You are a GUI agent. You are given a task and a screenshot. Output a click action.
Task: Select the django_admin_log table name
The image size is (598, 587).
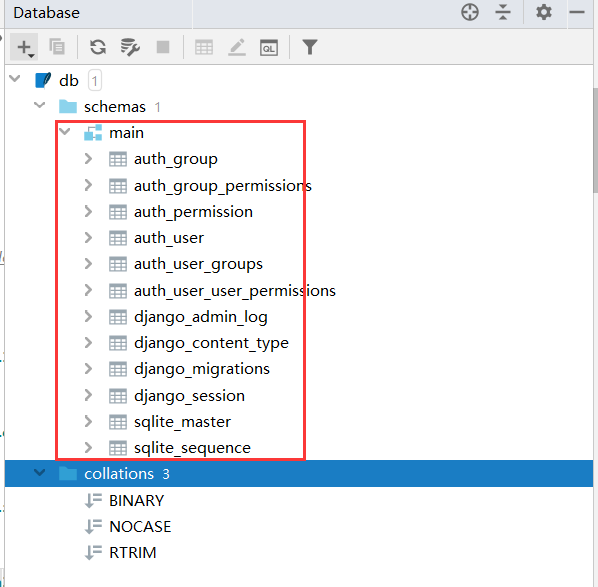(x=201, y=318)
